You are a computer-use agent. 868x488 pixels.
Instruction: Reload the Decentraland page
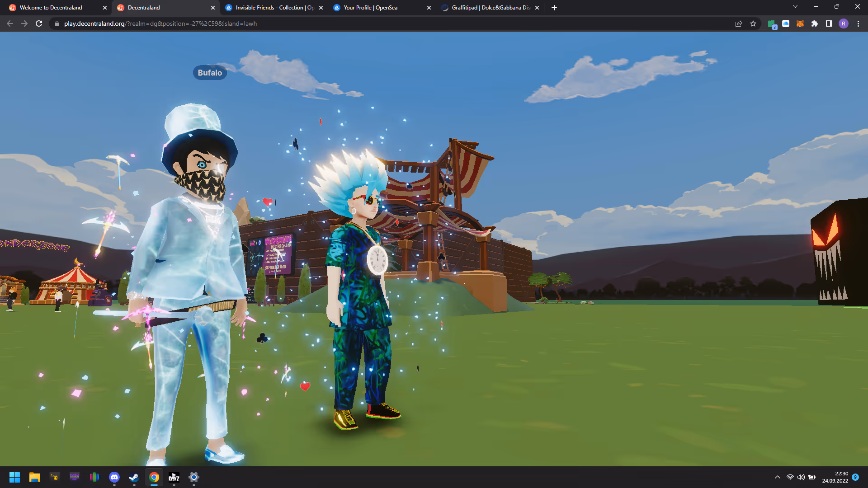pyautogui.click(x=39, y=23)
